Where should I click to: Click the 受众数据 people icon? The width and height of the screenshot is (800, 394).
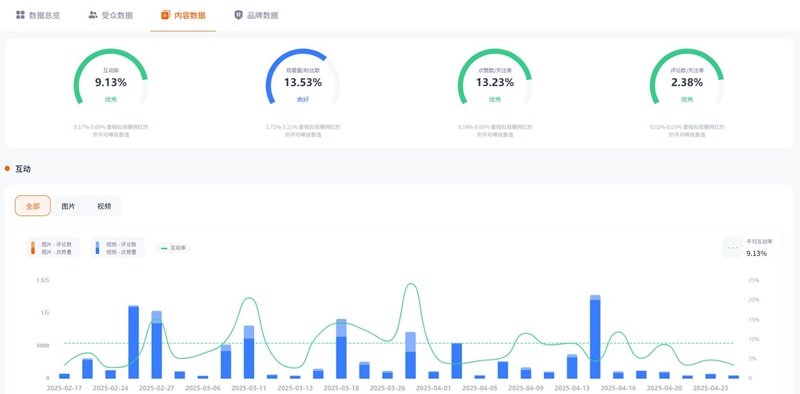coord(93,15)
